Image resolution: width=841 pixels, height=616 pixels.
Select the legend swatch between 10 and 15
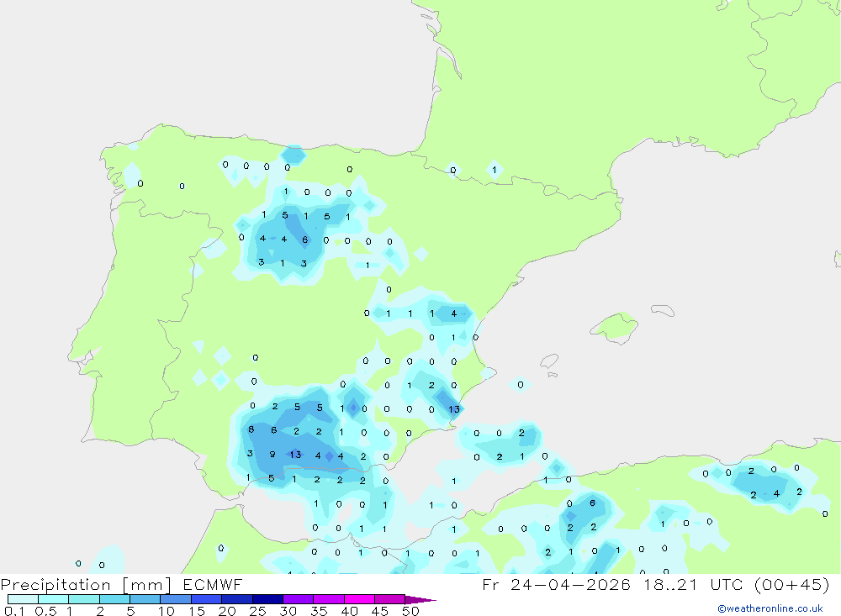[176, 599]
